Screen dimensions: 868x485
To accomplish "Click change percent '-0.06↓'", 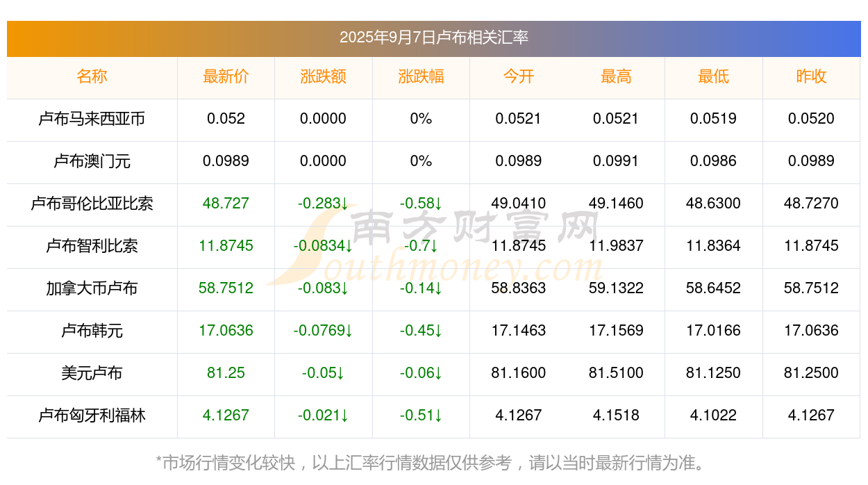I will click(421, 373).
